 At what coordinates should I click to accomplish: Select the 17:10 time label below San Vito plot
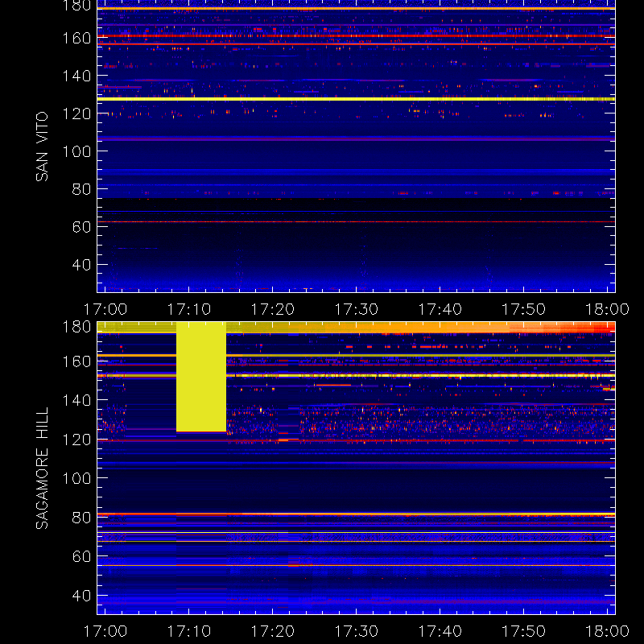point(189,309)
